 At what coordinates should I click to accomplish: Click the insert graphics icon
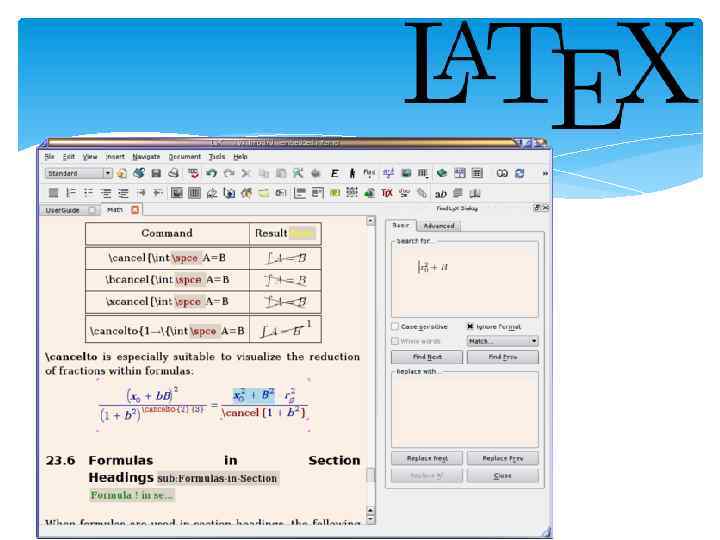(x=406, y=174)
